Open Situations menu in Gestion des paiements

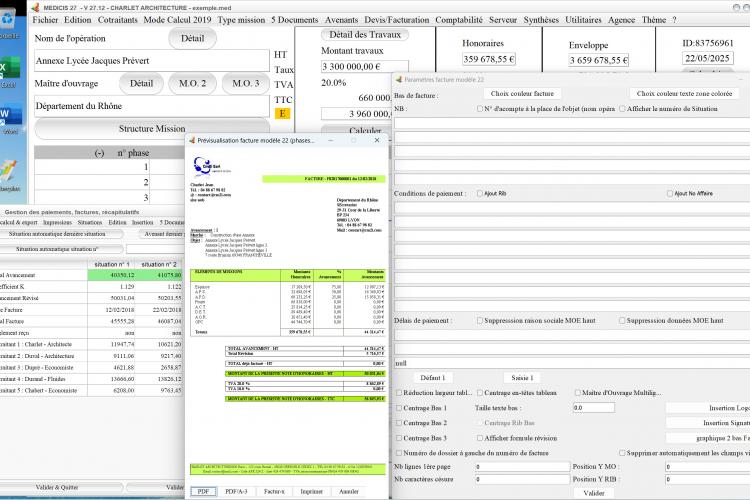[x=90, y=222]
